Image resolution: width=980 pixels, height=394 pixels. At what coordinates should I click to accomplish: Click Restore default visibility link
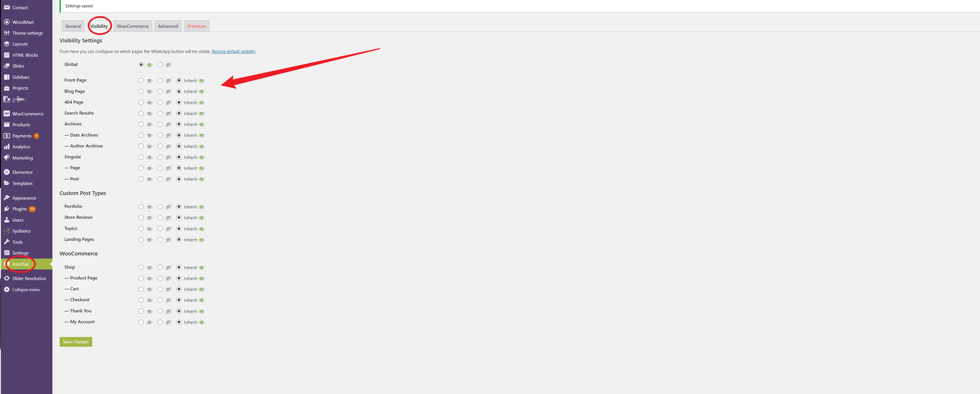tap(234, 51)
